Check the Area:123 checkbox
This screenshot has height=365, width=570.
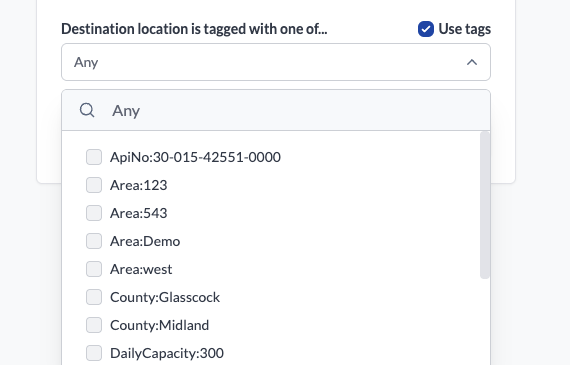pyautogui.click(x=94, y=185)
